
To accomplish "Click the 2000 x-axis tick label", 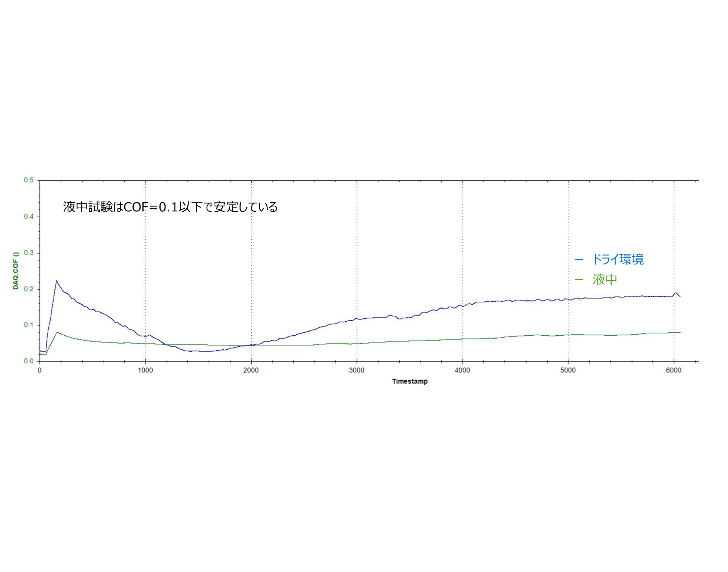I will click(251, 370).
